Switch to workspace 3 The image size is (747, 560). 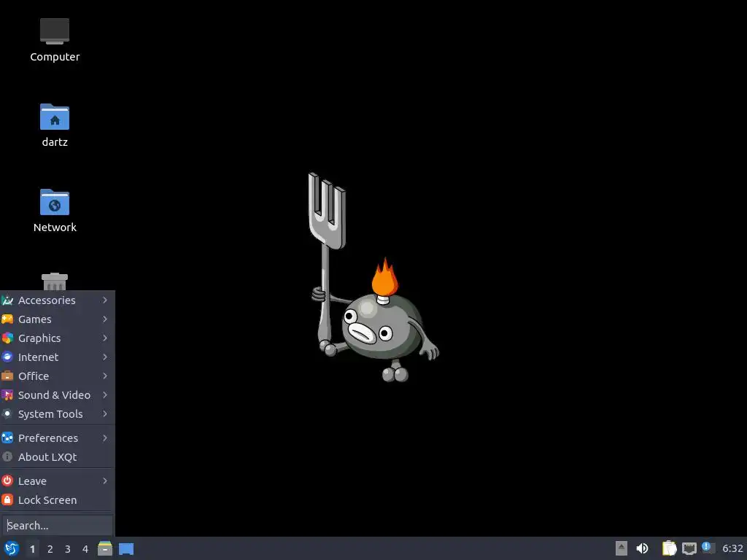[x=68, y=549]
